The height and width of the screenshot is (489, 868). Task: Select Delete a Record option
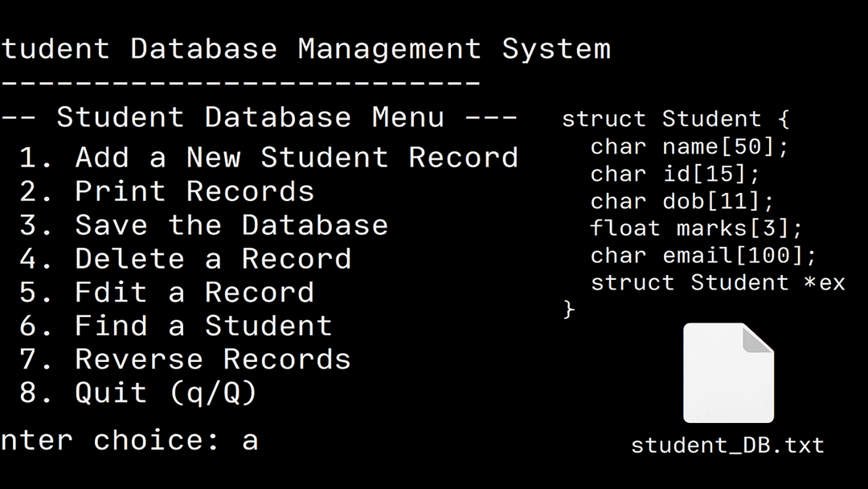point(186,259)
